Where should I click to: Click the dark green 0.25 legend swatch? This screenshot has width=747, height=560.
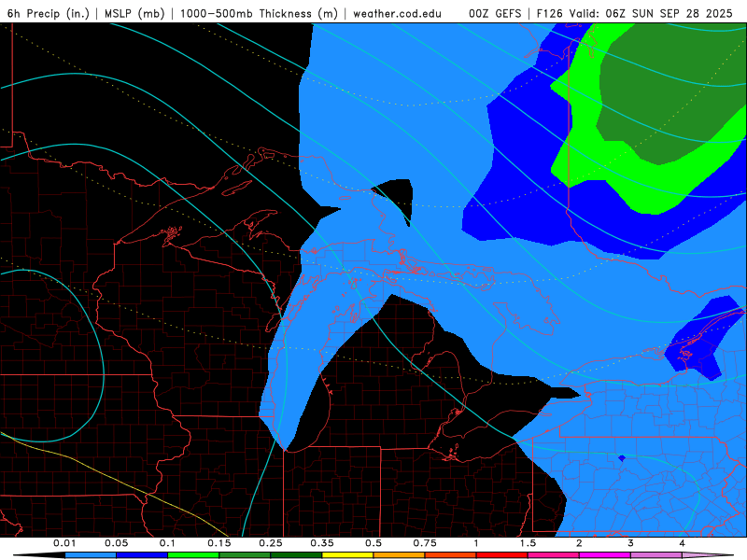[x=296, y=555]
